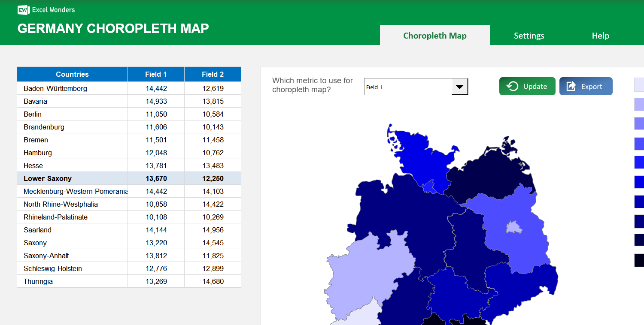Switch to the Settings tab
This screenshot has width=644, height=325.
point(529,36)
